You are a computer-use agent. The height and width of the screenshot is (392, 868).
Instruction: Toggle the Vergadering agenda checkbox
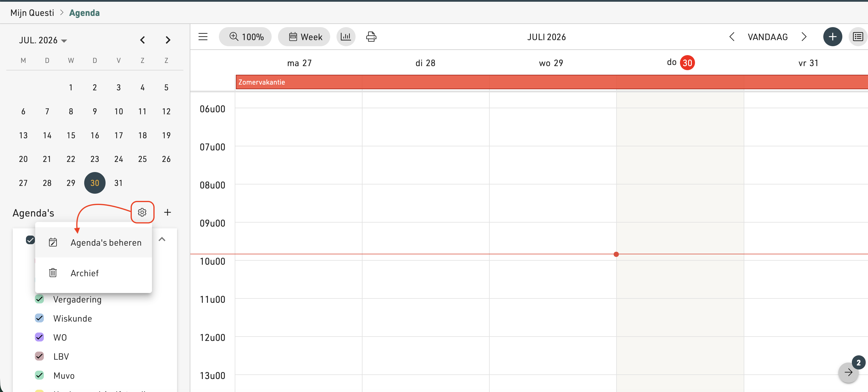(x=40, y=299)
